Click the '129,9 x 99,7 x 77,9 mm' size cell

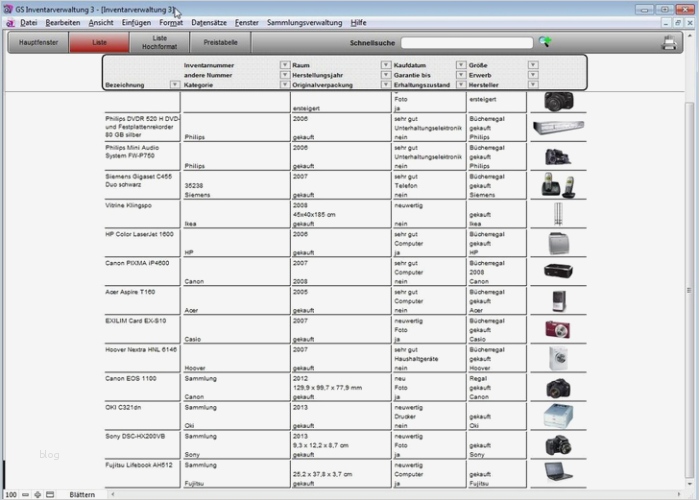click(327, 388)
